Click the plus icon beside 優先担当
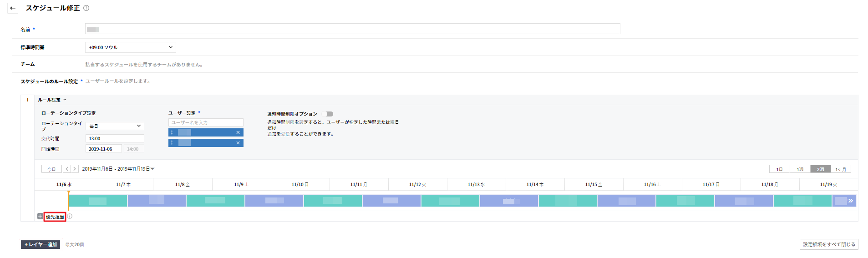 click(40, 217)
